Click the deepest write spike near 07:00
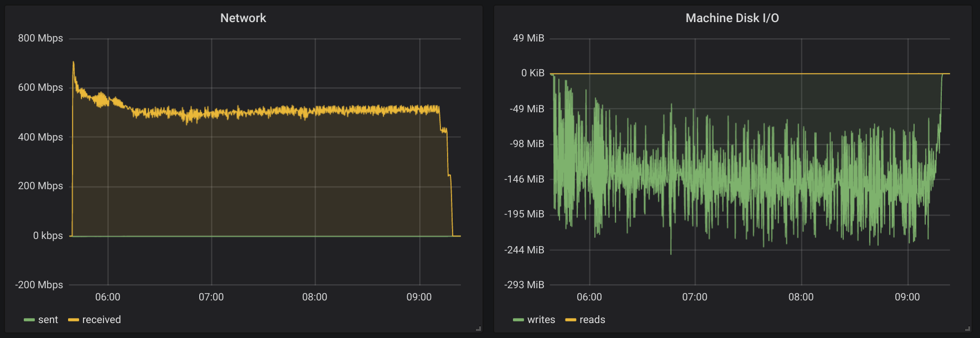This screenshot has width=980, height=338. coord(671,253)
